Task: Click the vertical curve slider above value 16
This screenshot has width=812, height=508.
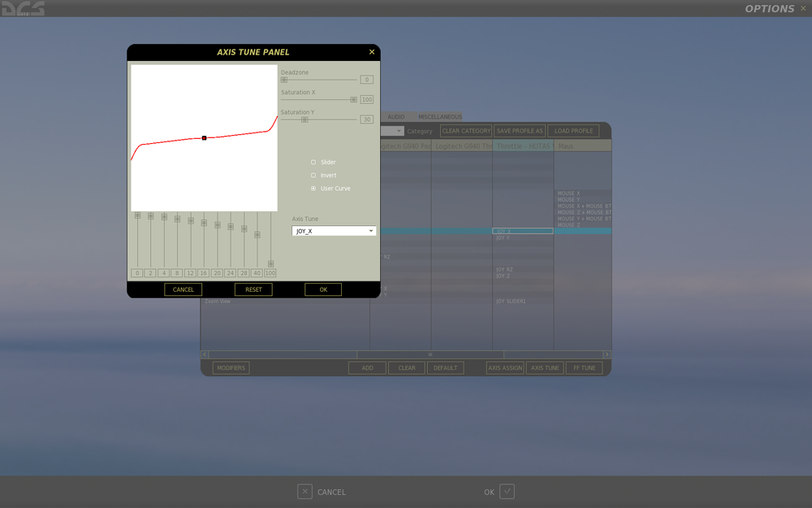Action: point(204,223)
